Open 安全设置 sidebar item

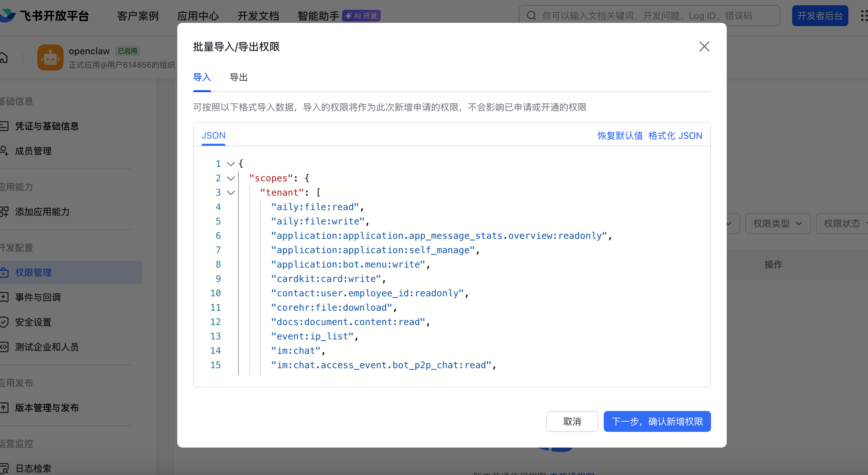point(33,322)
